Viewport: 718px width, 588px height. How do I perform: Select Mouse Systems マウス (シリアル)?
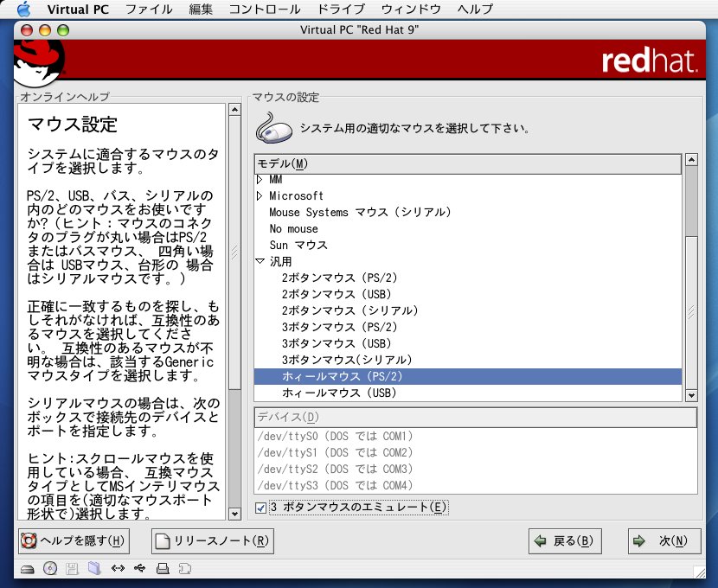(x=467, y=213)
